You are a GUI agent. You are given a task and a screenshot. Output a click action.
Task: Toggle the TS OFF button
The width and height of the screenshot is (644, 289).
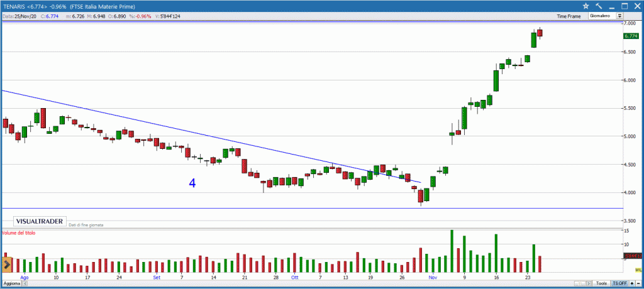[619, 283]
